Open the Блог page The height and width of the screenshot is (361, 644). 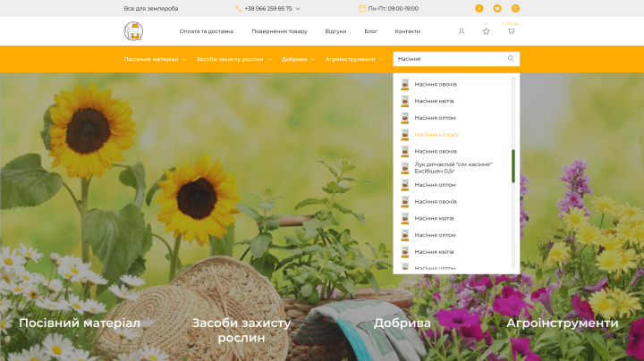pos(370,31)
